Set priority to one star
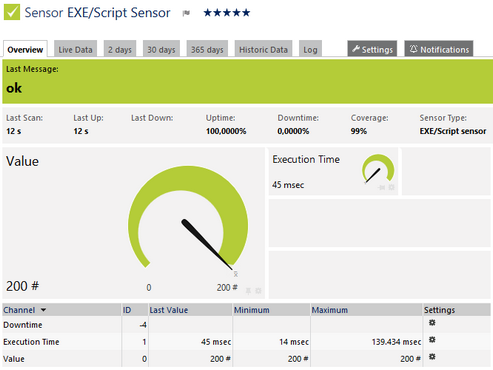Viewport: 493px width, 370px height. click(x=207, y=13)
